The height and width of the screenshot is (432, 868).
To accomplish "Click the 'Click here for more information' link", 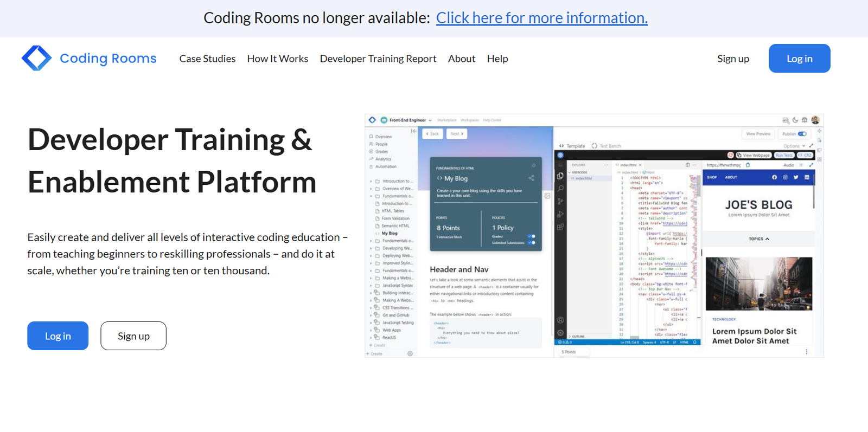I will point(541,18).
